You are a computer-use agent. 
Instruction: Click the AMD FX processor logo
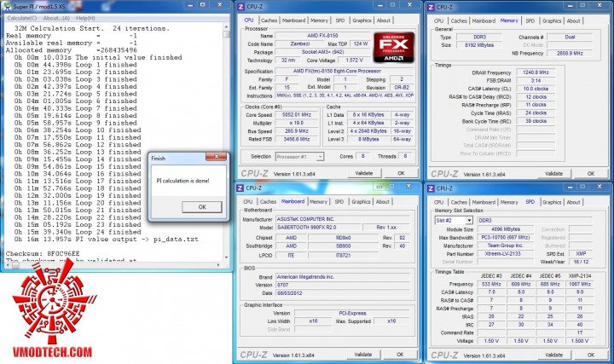pos(393,48)
